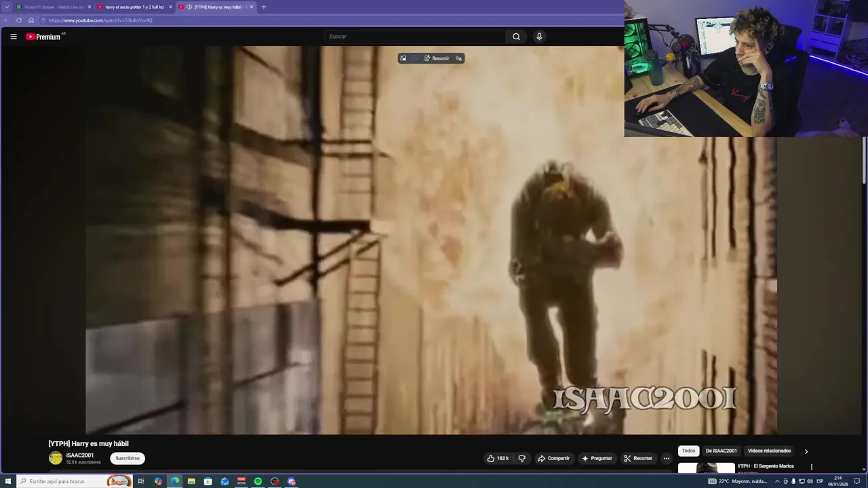
Task: Open the YouTube guide hamburger menu
Action: (x=13, y=37)
